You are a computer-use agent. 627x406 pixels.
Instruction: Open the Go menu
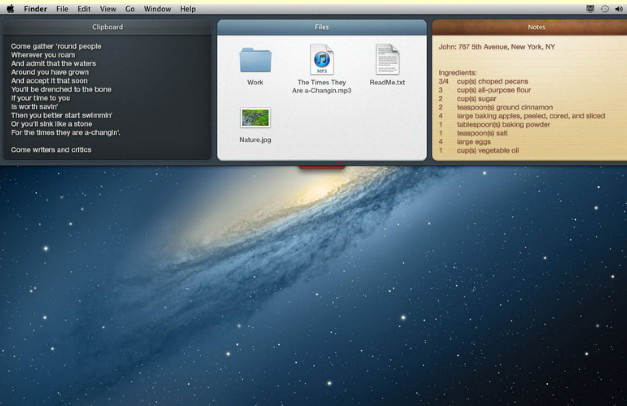tap(130, 8)
